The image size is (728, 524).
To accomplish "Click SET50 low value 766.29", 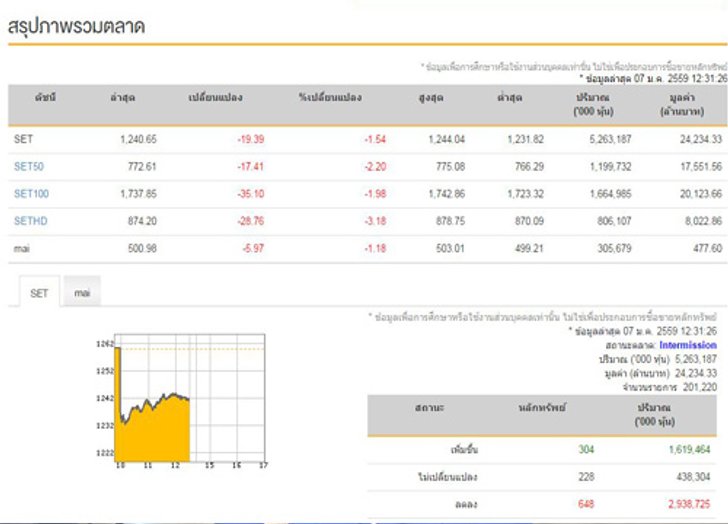I will click(x=529, y=166).
